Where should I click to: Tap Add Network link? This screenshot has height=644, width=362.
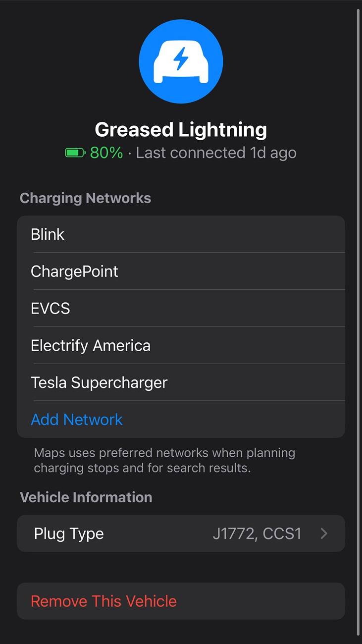pos(77,420)
